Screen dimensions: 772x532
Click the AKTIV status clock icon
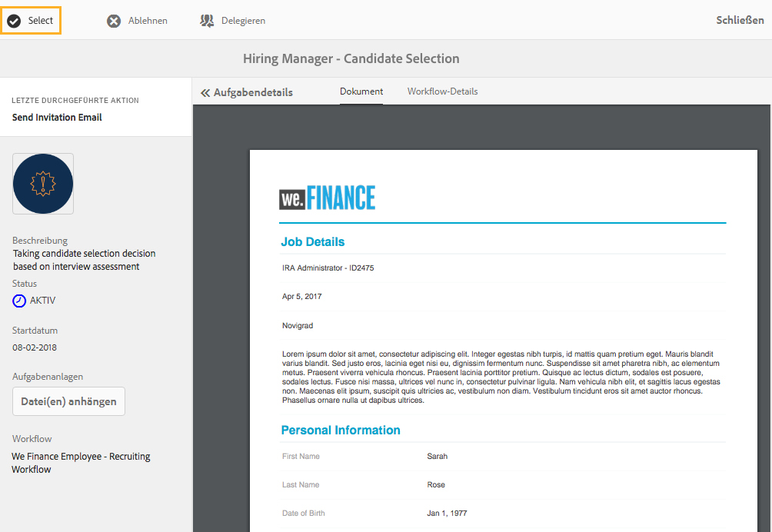(x=19, y=301)
